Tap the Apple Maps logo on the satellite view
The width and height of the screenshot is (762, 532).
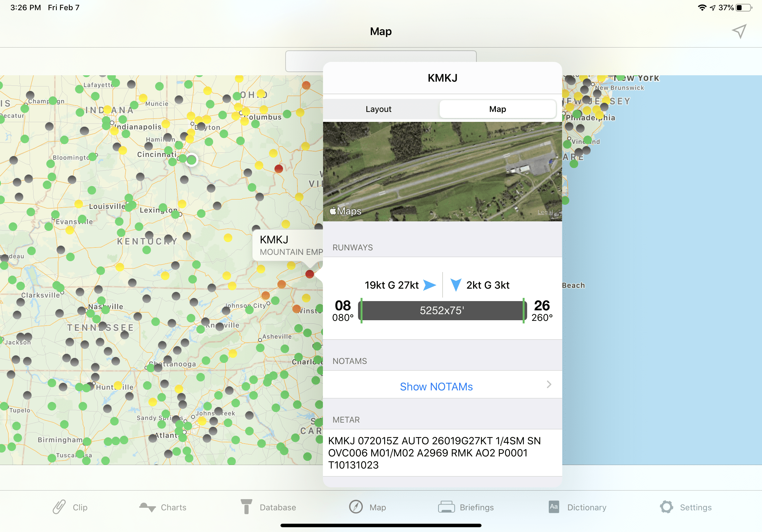point(346,211)
